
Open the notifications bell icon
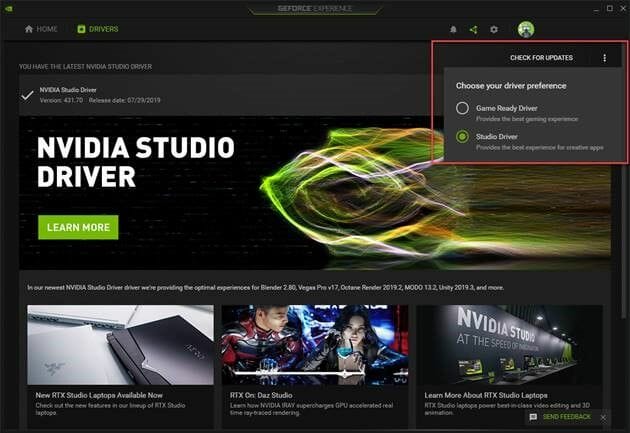coord(453,29)
